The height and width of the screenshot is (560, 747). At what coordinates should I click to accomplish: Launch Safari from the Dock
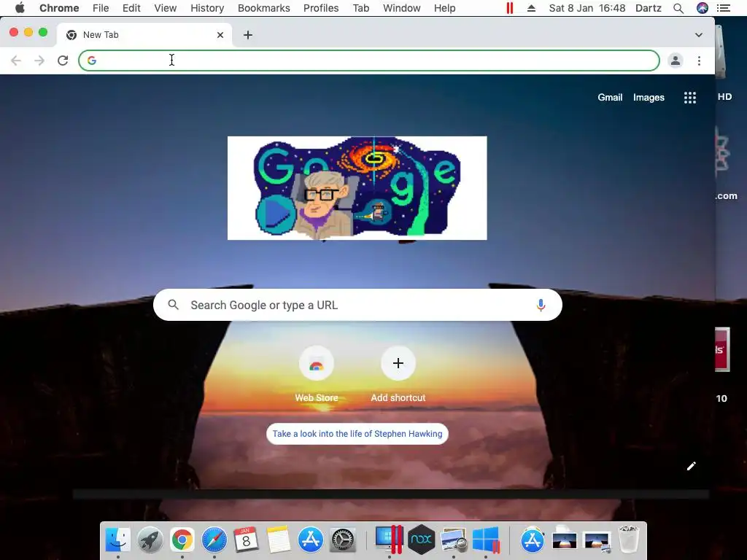click(x=214, y=540)
